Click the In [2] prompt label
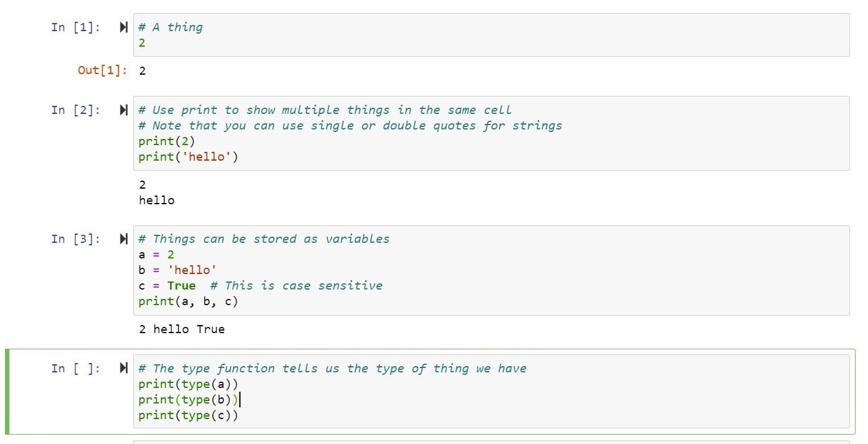 click(75, 110)
